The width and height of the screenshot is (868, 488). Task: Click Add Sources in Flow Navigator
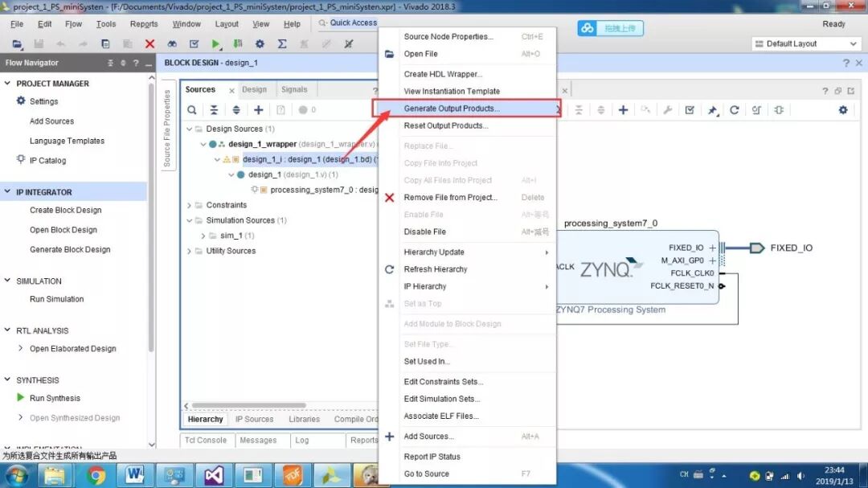pyautogui.click(x=51, y=121)
